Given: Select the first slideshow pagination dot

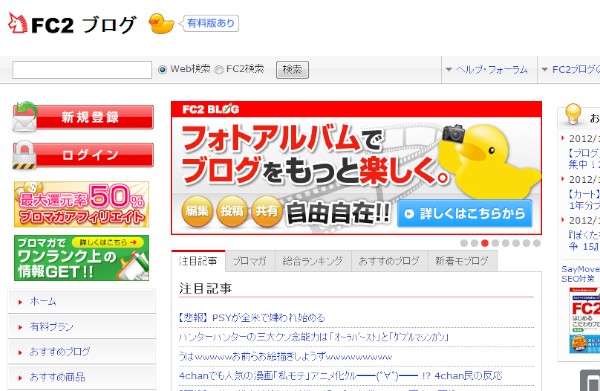Looking at the screenshot, I should pyautogui.click(x=464, y=243).
